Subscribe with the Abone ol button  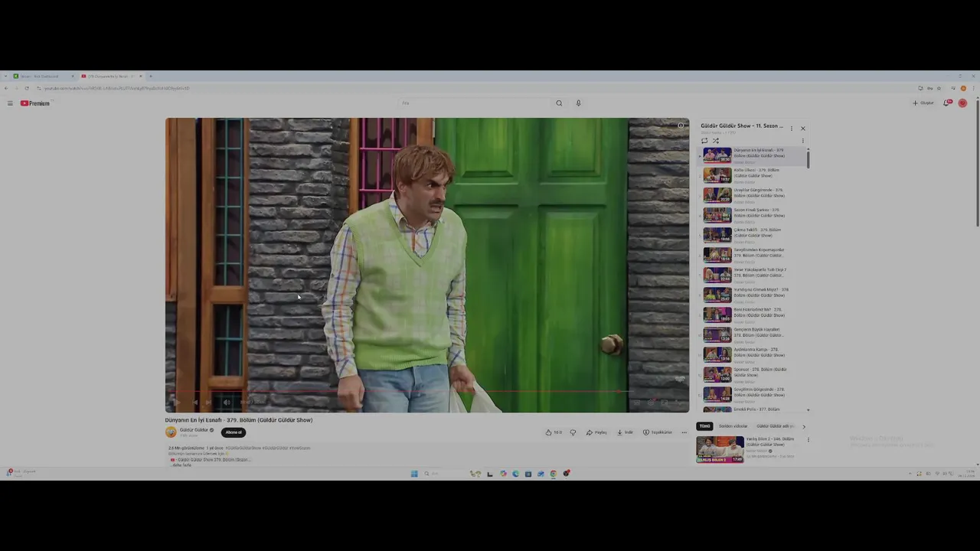pyautogui.click(x=234, y=432)
